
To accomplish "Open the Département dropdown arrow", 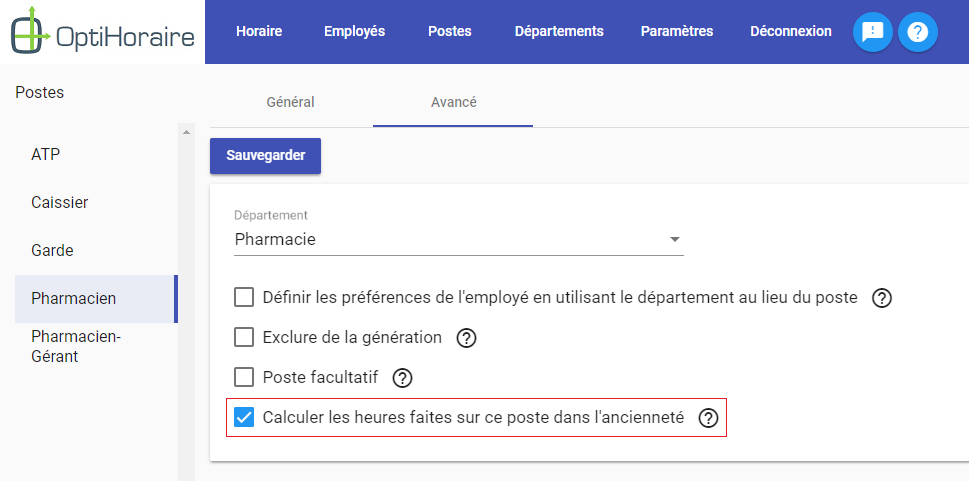I will pos(675,239).
